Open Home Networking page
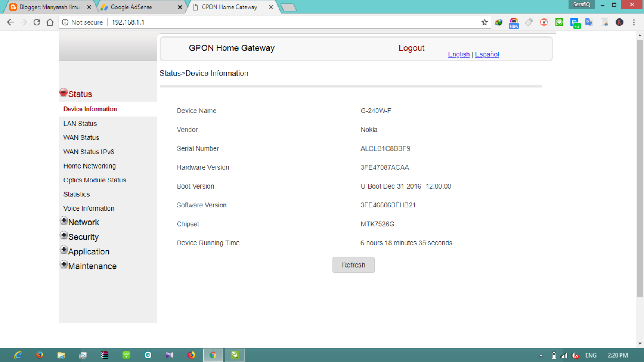Viewport: 644px width, 362px height. [x=89, y=166]
